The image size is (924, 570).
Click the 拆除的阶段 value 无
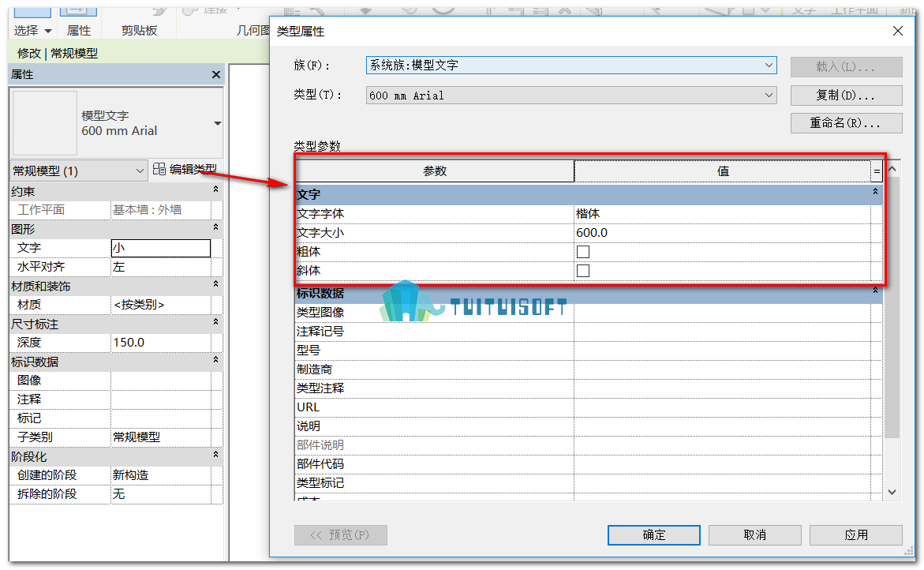click(161, 494)
